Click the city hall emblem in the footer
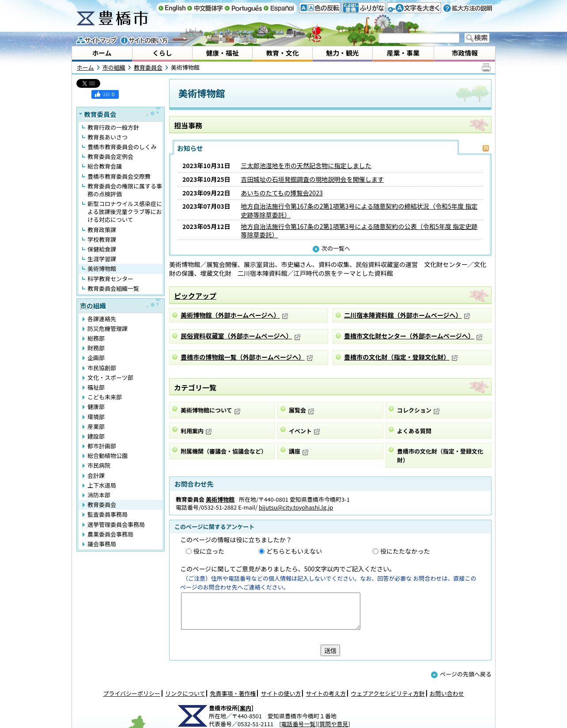 [192, 716]
